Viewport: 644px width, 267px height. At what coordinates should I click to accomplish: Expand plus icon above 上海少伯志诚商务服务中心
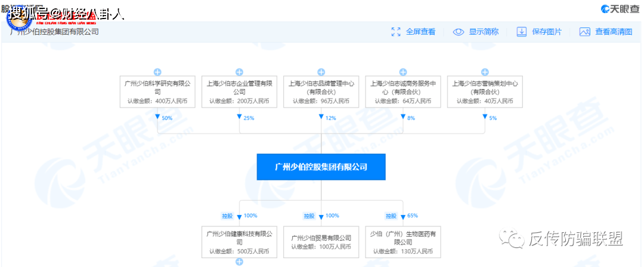point(403,72)
